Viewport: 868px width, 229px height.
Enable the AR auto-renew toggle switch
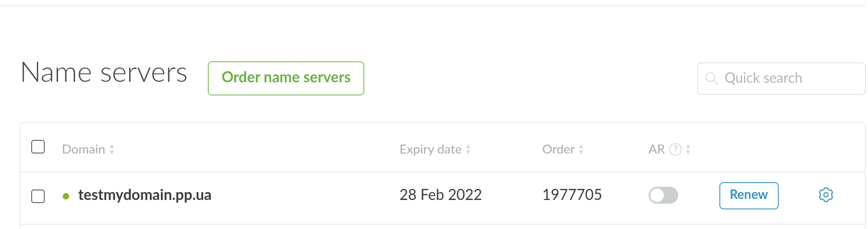[663, 195]
